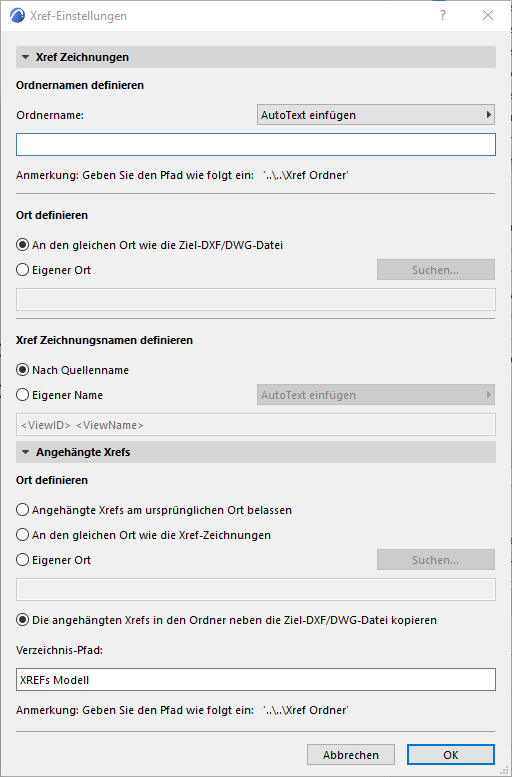
Task: Open AutoText einfügen dropdown for Ordnername
Action: (x=376, y=115)
